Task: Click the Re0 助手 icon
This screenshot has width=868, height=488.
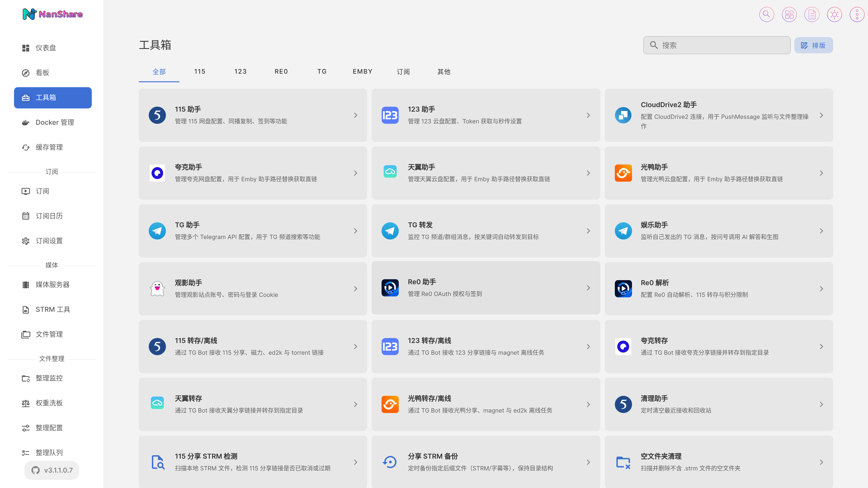Action: pos(390,288)
